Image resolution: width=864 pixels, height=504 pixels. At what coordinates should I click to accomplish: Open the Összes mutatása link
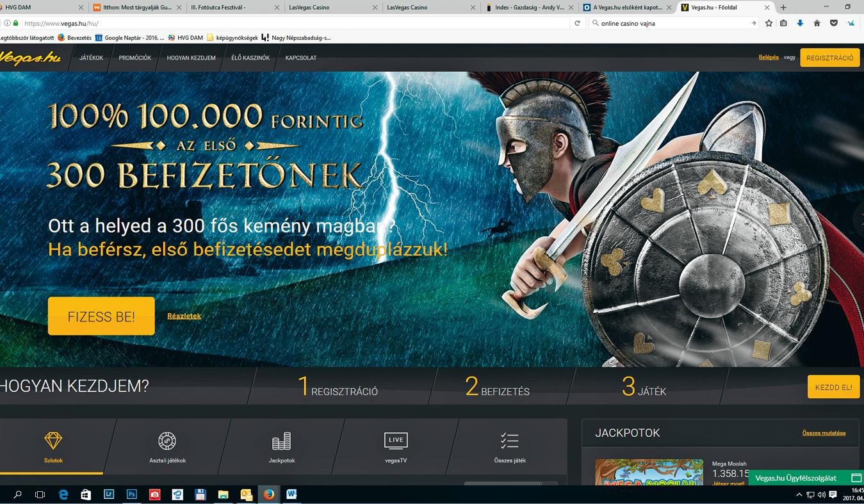(x=824, y=433)
